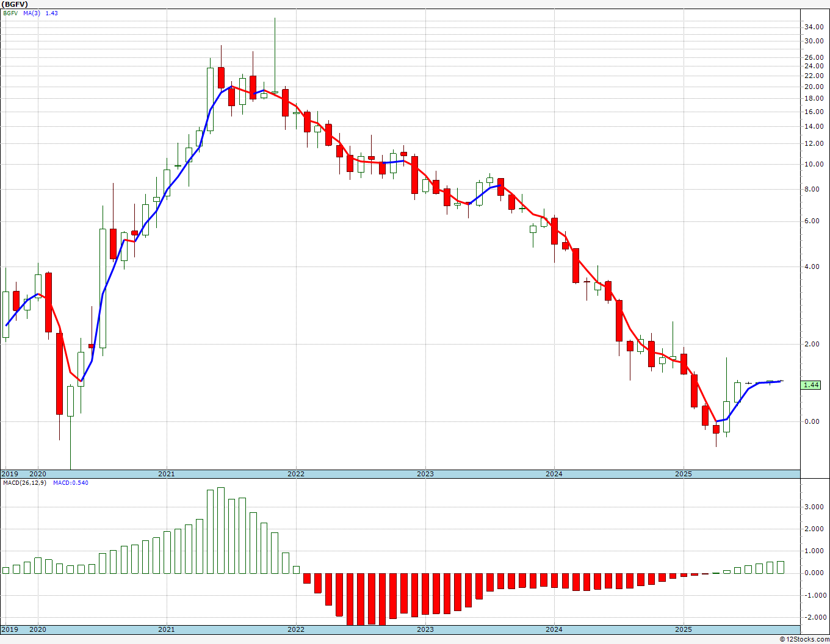The height and width of the screenshot is (644, 830).
Task: Select 2024 on the MACD panel time axis
Action: [x=554, y=629]
